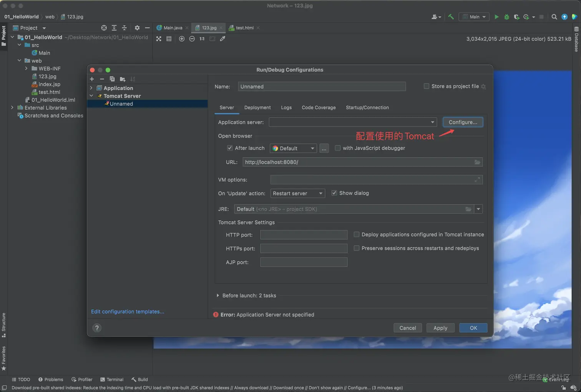The height and width of the screenshot is (392, 581).
Task: Toggle Store as project file checkbox
Action: [427, 86]
